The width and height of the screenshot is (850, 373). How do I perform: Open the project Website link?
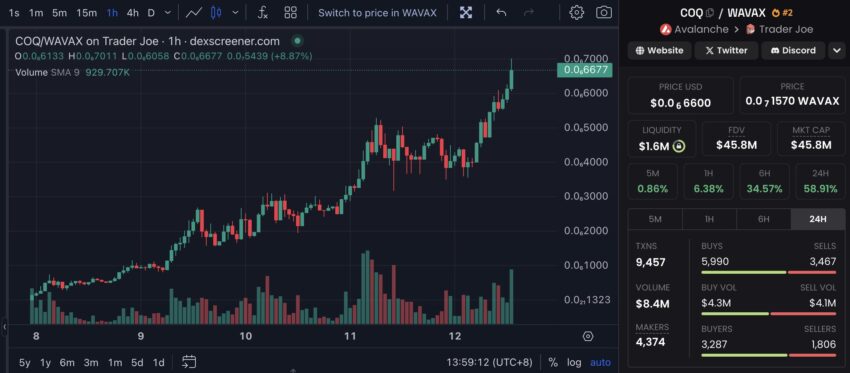(x=660, y=50)
